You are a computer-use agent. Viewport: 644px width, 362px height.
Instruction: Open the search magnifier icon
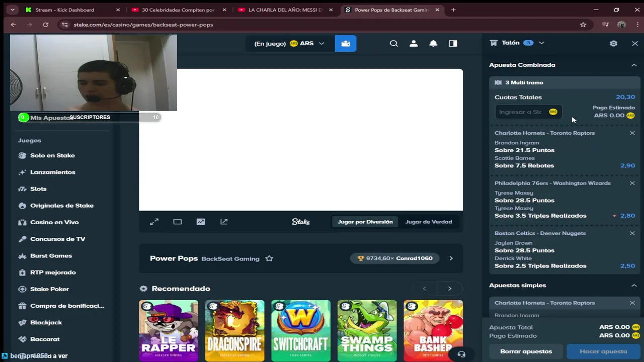(394, 44)
